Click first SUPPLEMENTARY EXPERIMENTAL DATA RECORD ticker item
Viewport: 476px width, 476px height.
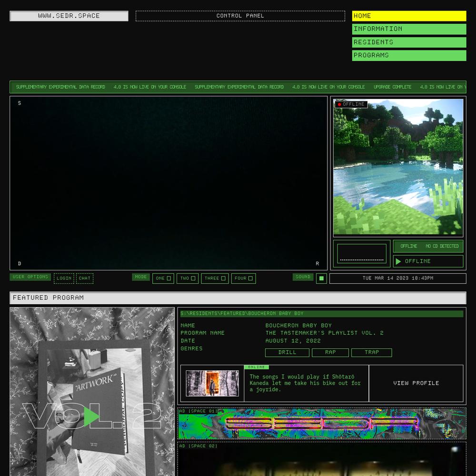pos(60,87)
